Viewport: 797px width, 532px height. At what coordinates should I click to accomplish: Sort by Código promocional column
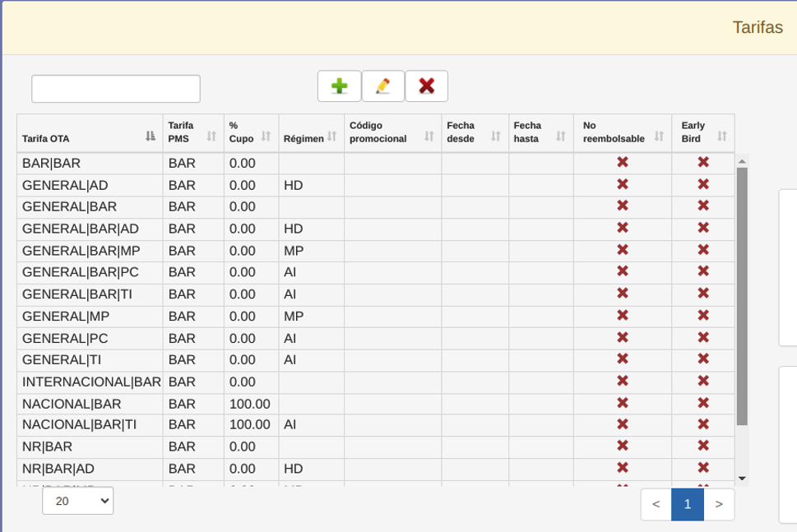pyautogui.click(x=429, y=136)
